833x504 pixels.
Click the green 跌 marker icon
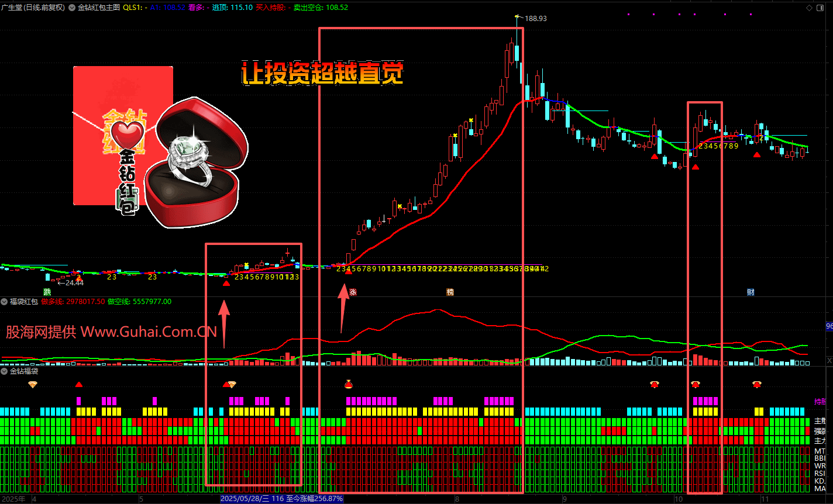tap(47, 292)
